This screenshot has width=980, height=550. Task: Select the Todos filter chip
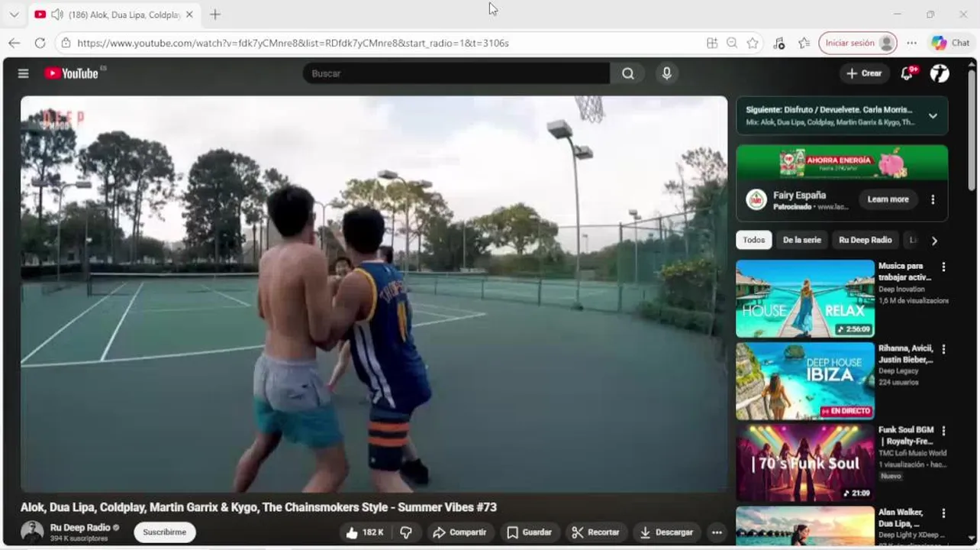753,240
